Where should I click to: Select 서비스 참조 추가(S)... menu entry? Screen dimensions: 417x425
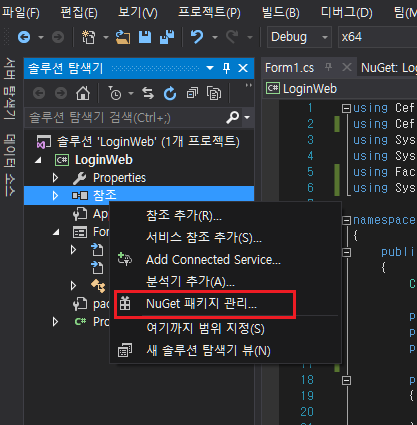(x=225, y=237)
